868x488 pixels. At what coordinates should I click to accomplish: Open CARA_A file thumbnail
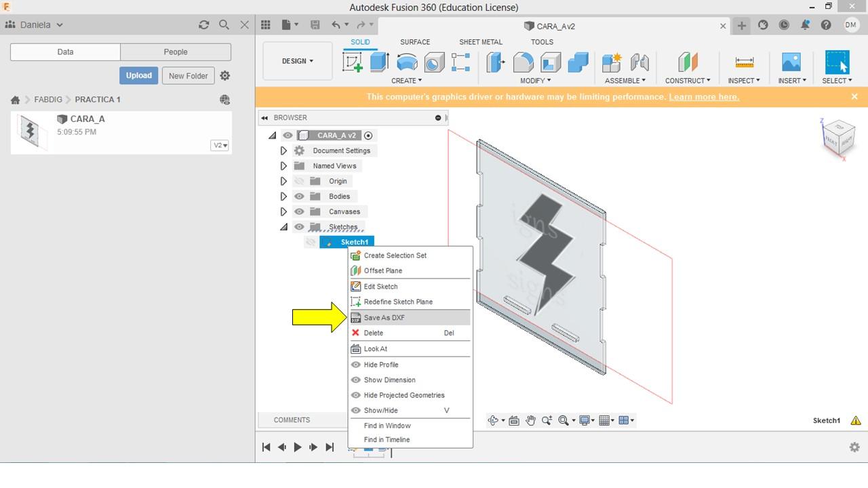tap(30, 131)
